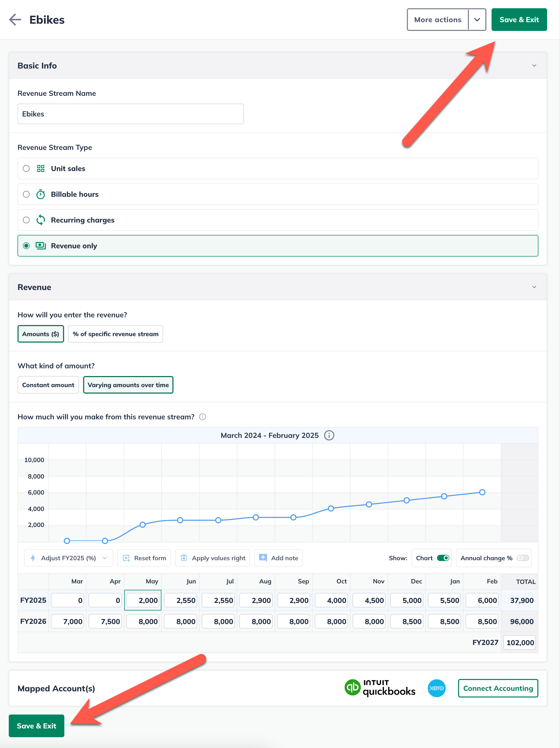The height and width of the screenshot is (748, 560).
Task: Click the Connect Accounting button
Action: click(498, 688)
